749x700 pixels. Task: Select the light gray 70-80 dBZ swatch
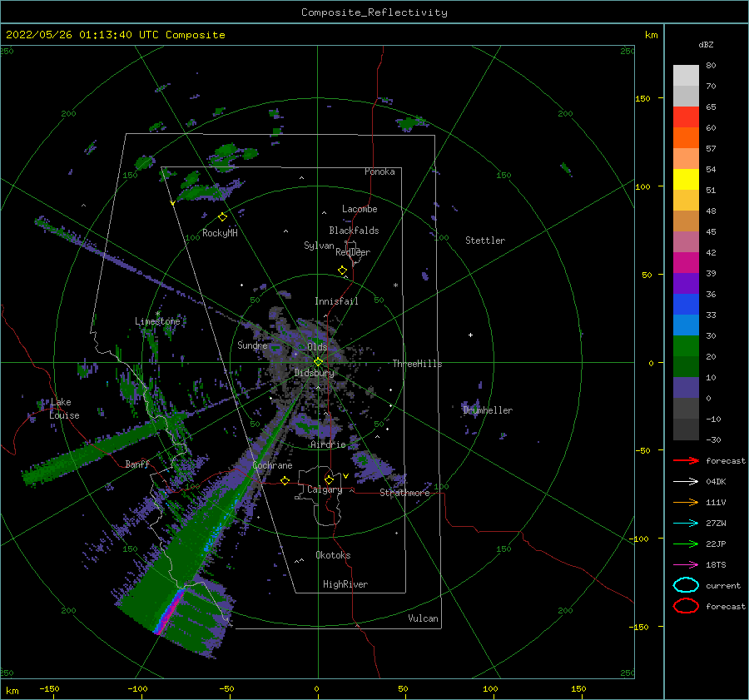coord(686,76)
